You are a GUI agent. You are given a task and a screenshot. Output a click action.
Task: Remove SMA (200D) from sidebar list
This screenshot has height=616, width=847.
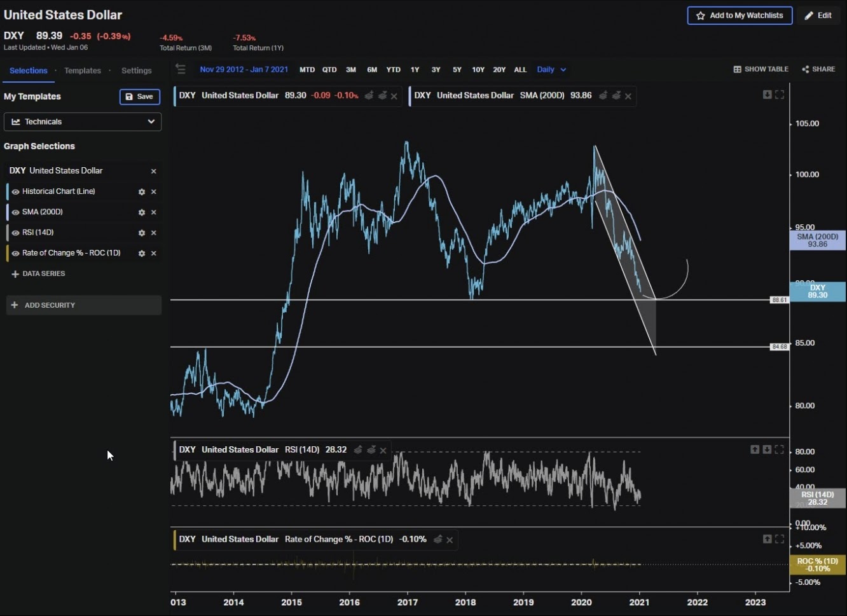tap(153, 212)
